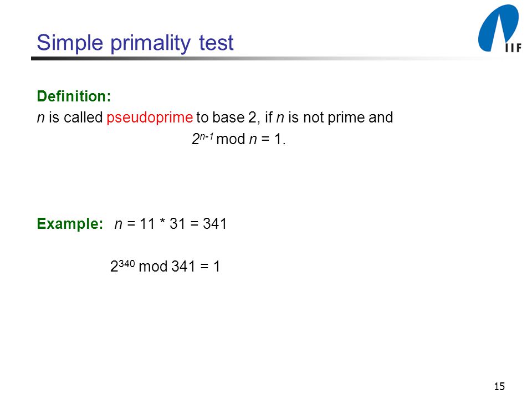
Task: Click the slide title Simple primality test
Action: click(135, 43)
